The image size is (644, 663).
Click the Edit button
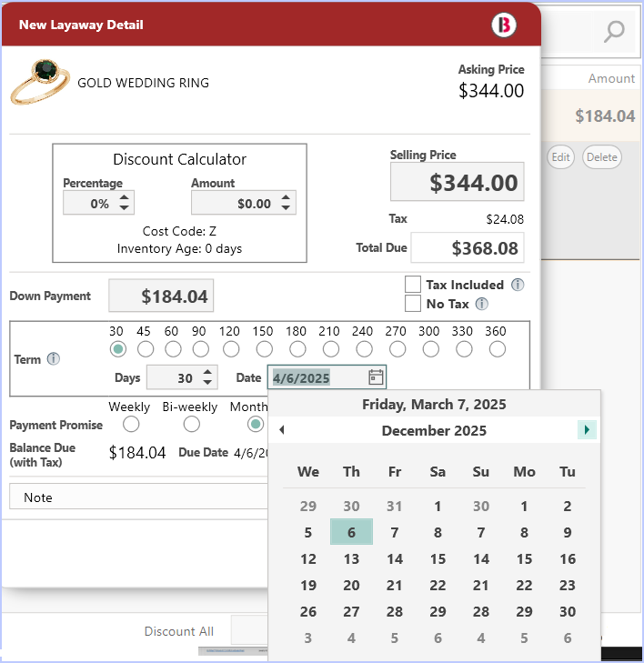[x=560, y=157]
